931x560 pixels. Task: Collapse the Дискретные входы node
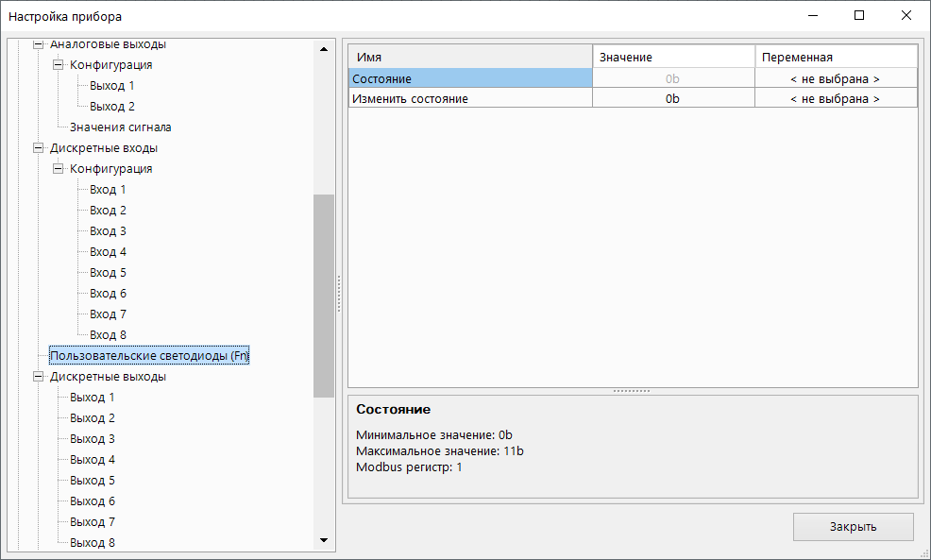point(39,148)
